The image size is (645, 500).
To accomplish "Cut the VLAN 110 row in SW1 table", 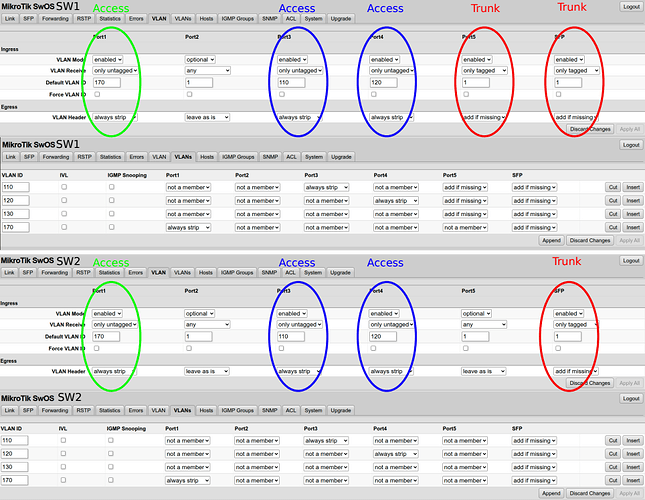I will click(613, 188).
